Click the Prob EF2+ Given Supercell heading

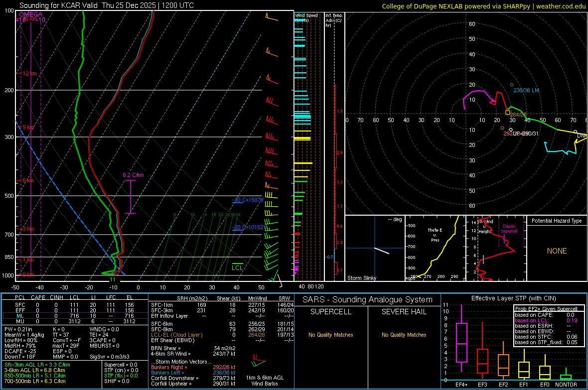tap(546, 309)
